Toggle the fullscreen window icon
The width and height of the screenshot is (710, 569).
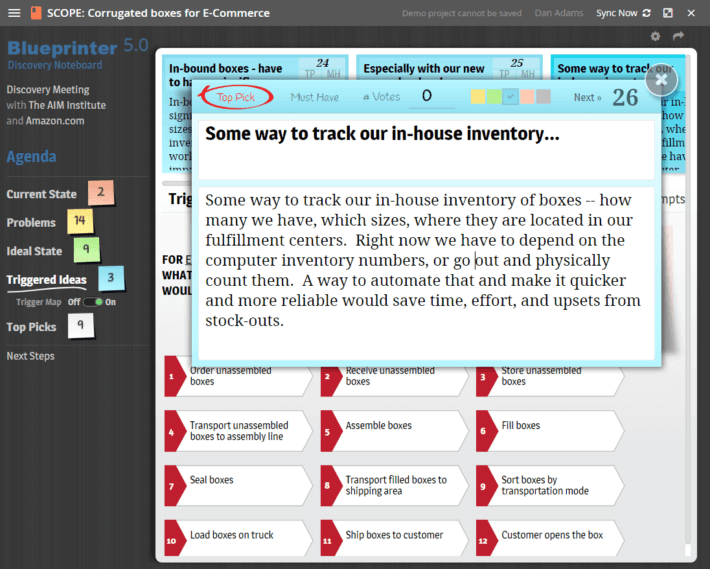(668, 13)
